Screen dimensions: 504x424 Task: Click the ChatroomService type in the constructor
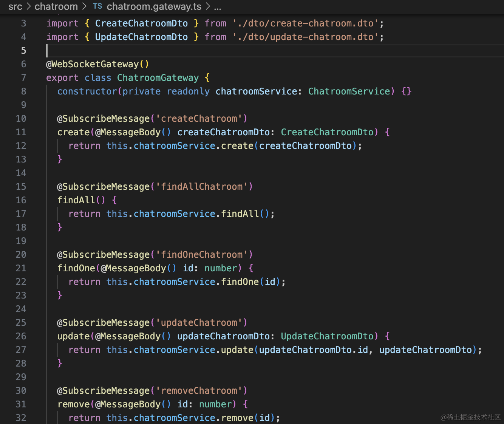[349, 91]
